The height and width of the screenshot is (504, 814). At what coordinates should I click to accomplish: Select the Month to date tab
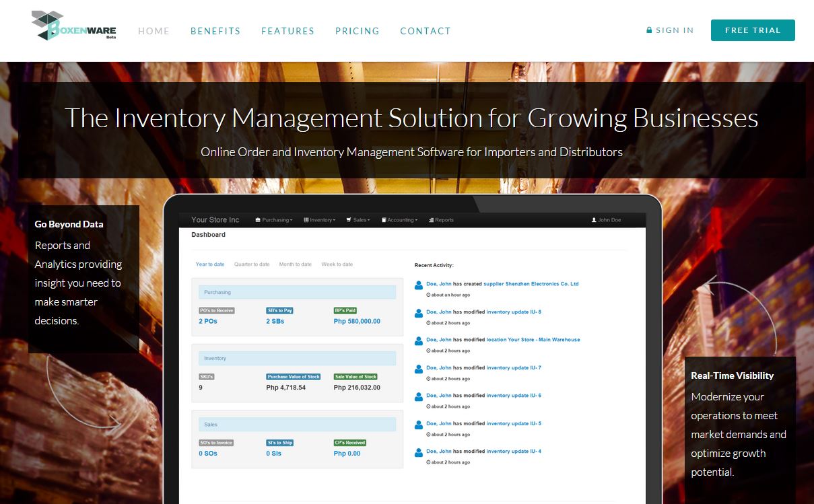click(296, 264)
